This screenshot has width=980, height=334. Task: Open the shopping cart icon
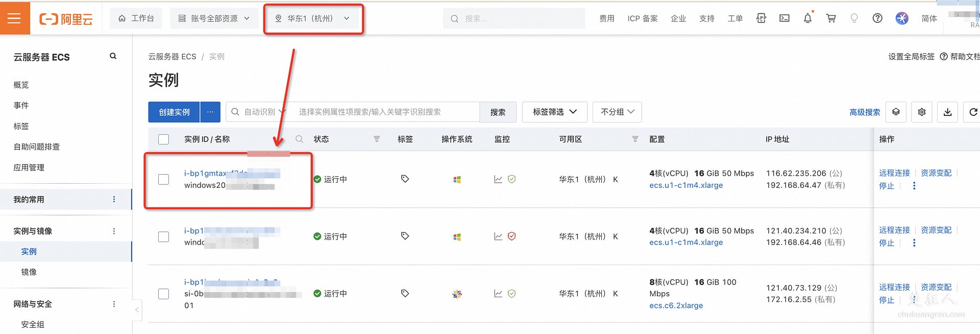point(831,18)
